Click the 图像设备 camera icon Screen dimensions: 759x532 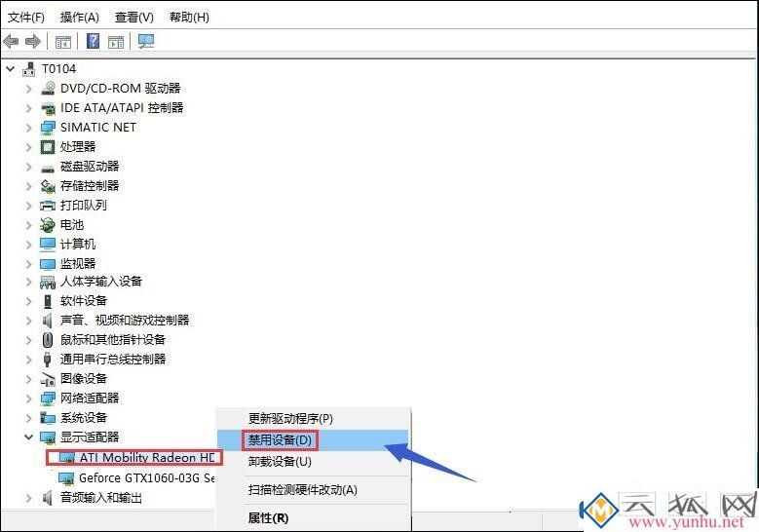click(48, 379)
